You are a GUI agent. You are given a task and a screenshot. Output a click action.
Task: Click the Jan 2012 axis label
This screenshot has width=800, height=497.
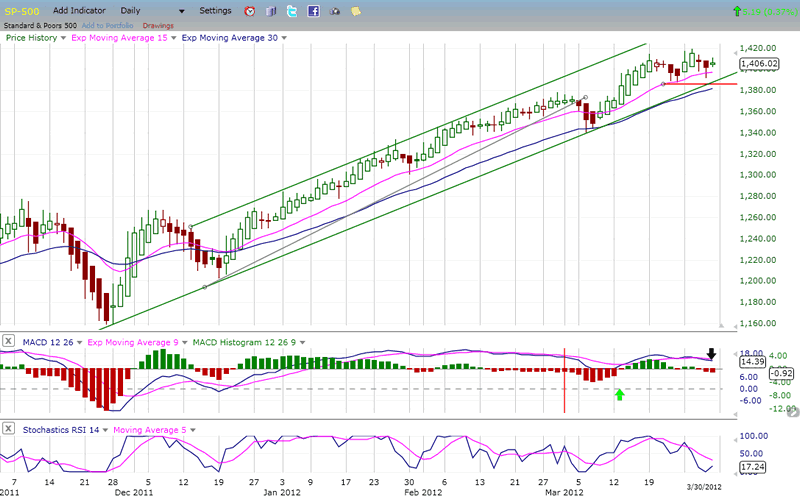(x=282, y=492)
